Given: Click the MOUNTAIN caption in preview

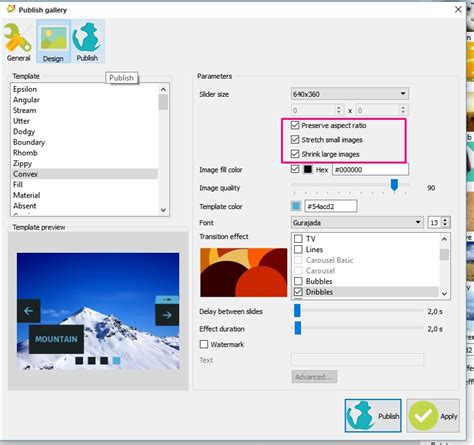Looking at the screenshot, I should pos(56,339).
